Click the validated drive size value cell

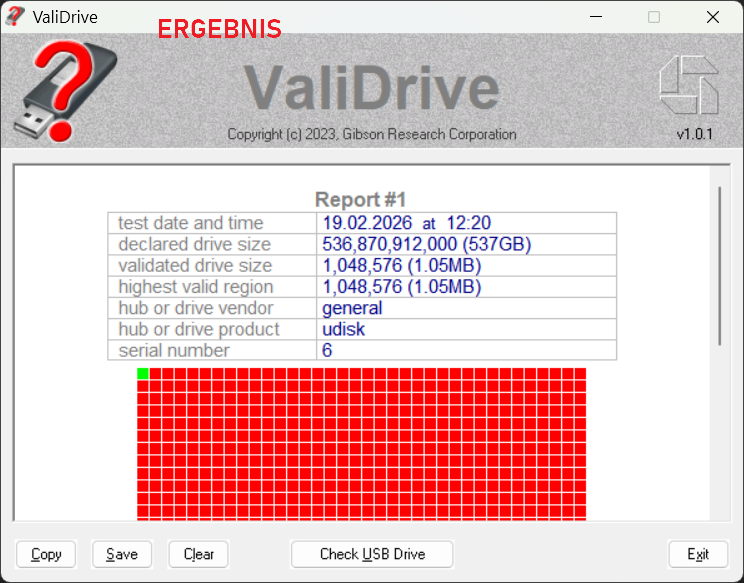(x=466, y=266)
